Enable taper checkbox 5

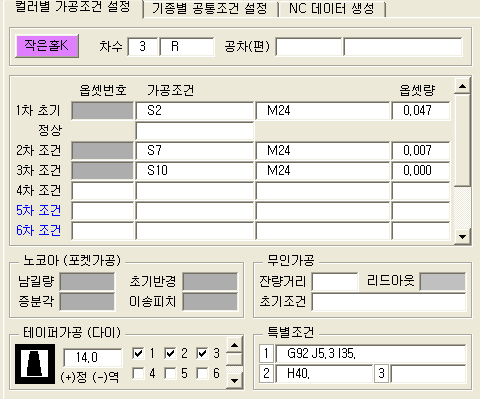[170, 373]
